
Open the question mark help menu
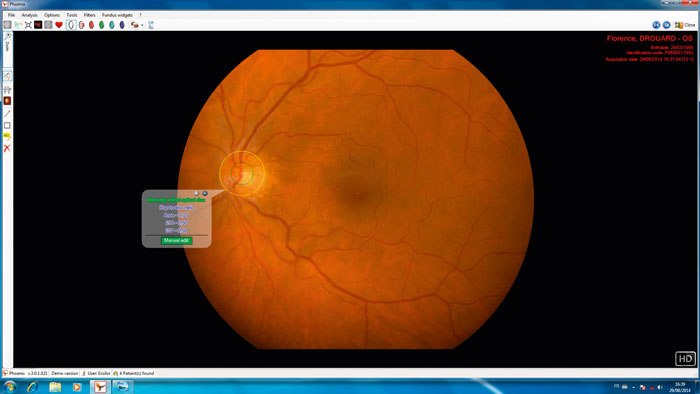click(140, 15)
